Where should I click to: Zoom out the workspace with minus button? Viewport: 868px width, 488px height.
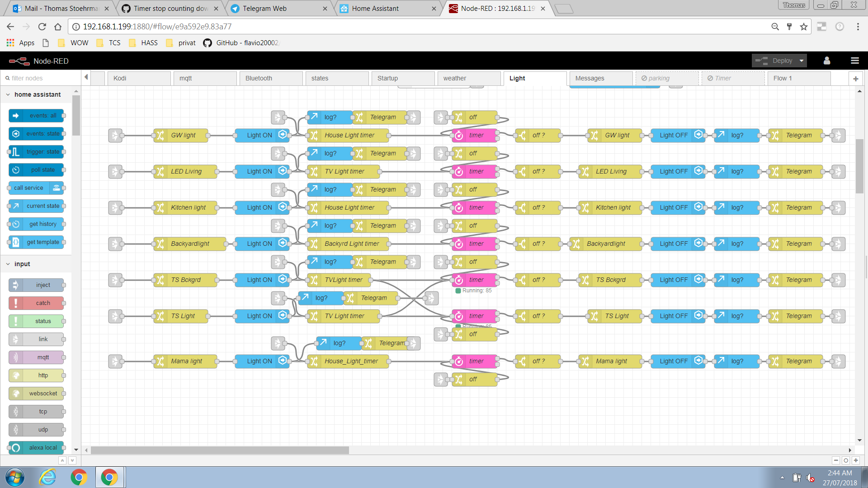click(836, 460)
